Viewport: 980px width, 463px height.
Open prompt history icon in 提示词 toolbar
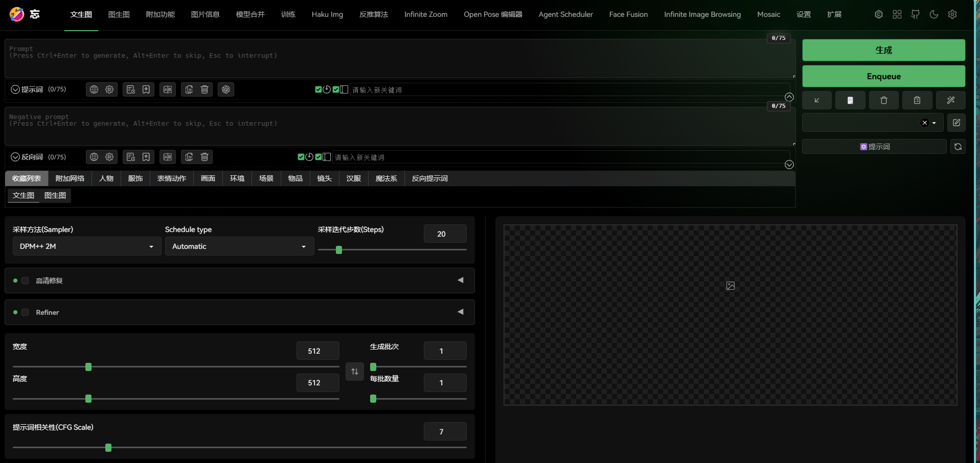coord(131,89)
